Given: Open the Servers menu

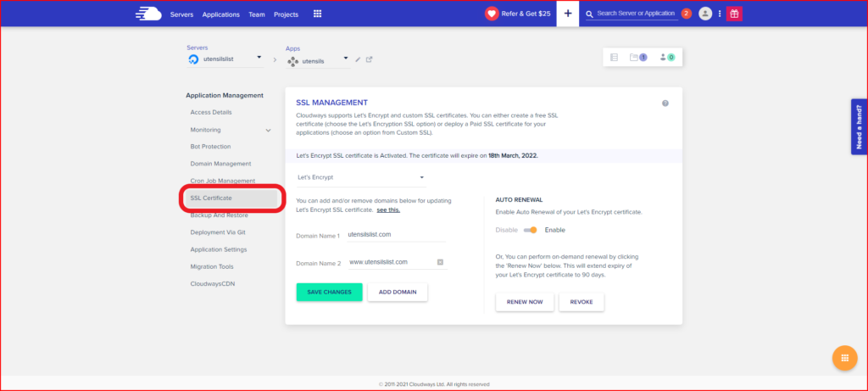Looking at the screenshot, I should 181,14.
